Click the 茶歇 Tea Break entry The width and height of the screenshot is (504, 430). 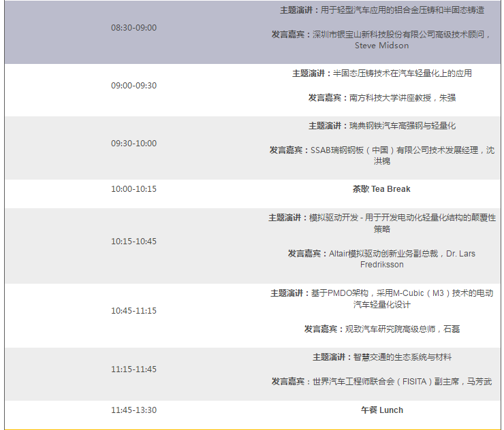tap(381, 189)
